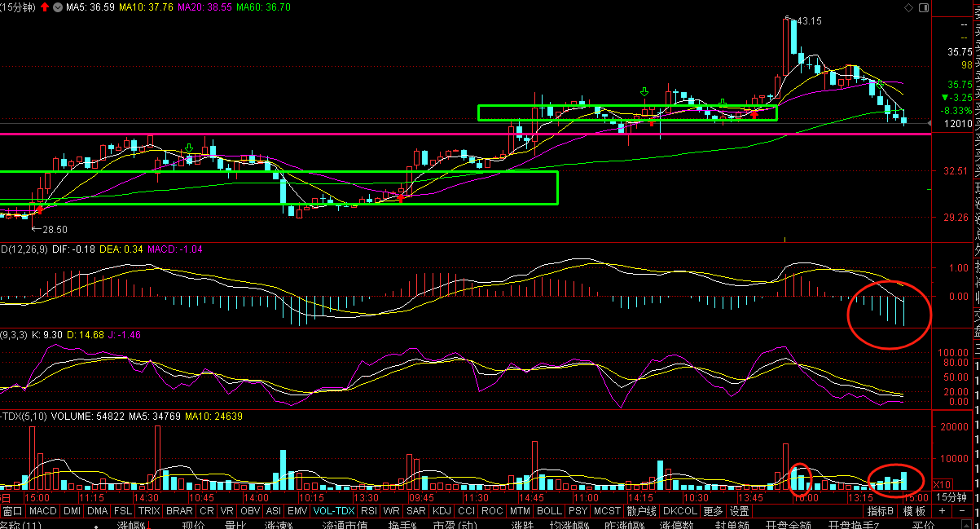Select the VR indicator tab
Screen dimensions: 980x529
pos(227,511)
